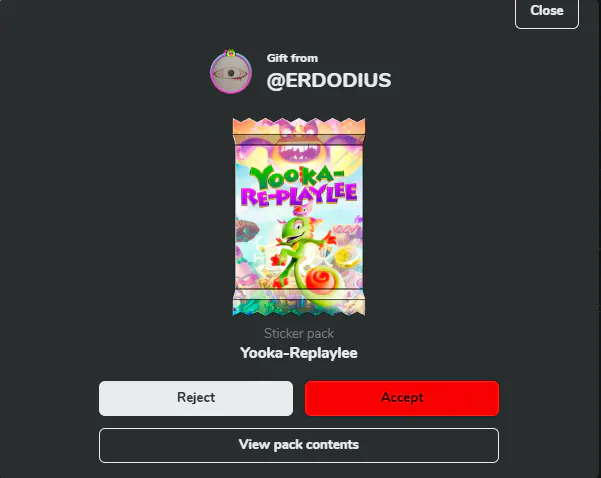Click the mushroom creature on pack's left side
The image size is (601, 478).
[x=246, y=231]
